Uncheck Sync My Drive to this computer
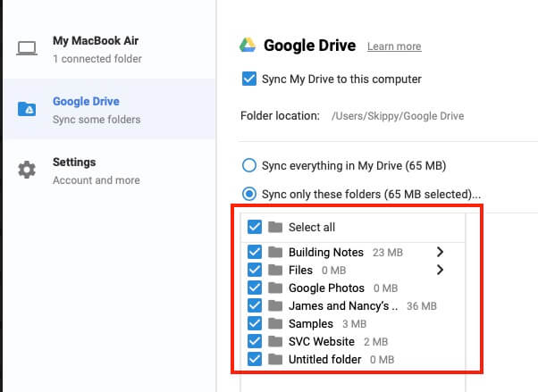 (249, 79)
